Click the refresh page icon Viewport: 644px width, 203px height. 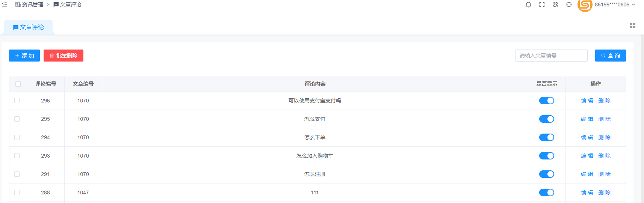tap(569, 5)
